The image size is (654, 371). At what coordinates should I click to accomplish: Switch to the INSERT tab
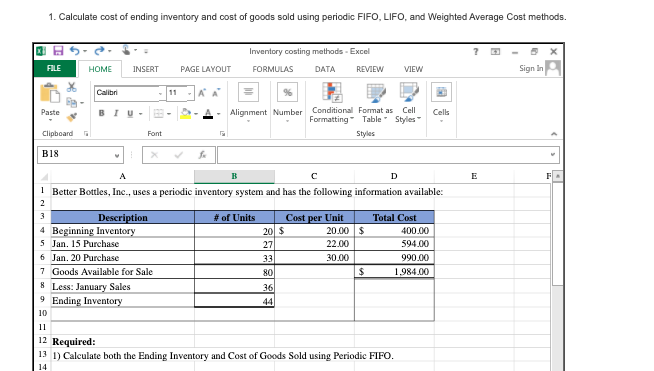(x=146, y=69)
